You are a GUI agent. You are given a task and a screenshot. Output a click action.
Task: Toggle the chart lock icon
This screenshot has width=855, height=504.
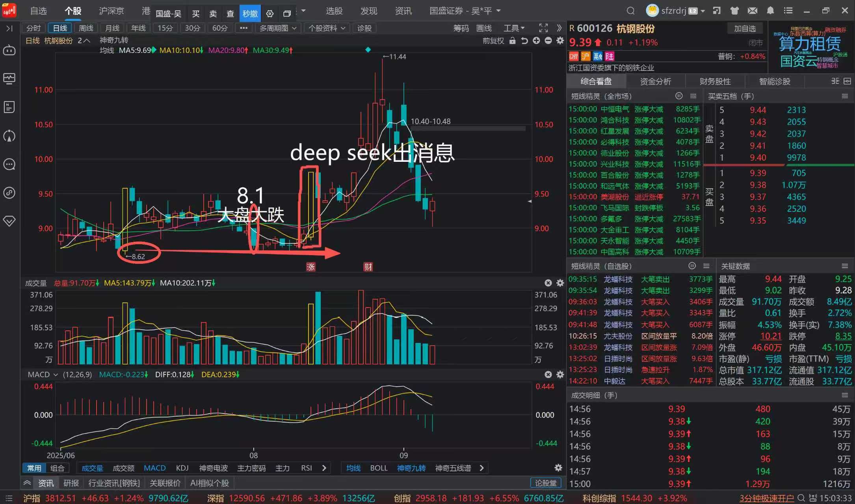tap(512, 41)
